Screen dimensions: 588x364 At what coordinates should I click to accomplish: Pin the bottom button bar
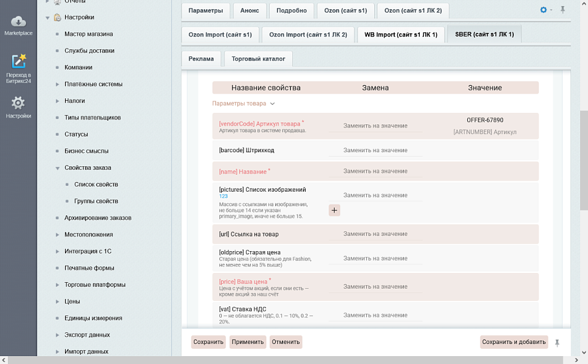coord(557,342)
